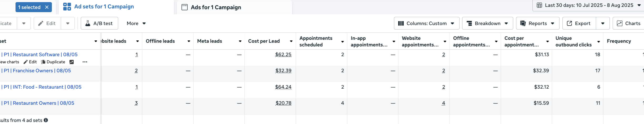Open the More dropdown menu
Image resolution: width=644 pixels, height=124 pixels.
click(136, 23)
